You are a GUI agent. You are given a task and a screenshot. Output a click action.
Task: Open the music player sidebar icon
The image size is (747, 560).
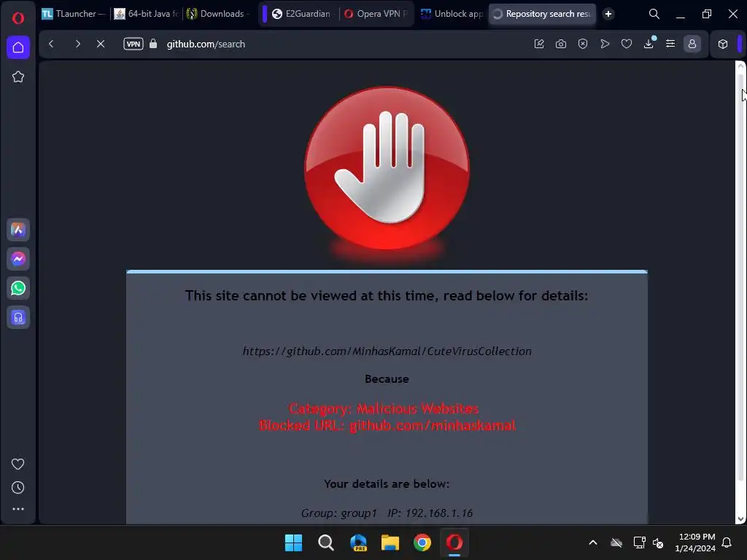18,317
